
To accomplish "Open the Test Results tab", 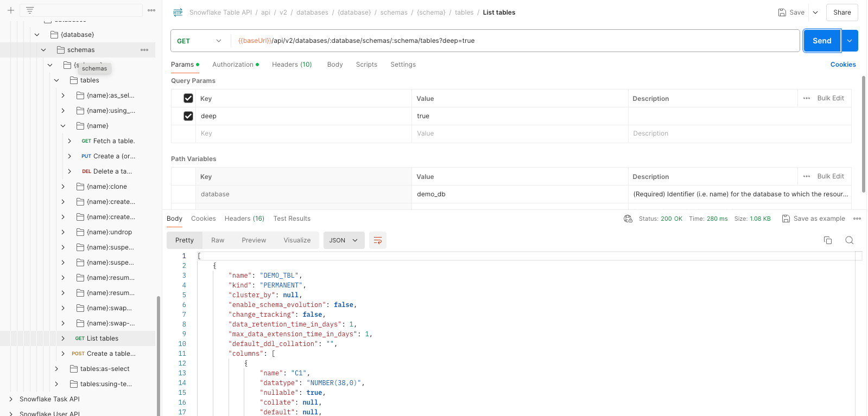I will point(292,219).
